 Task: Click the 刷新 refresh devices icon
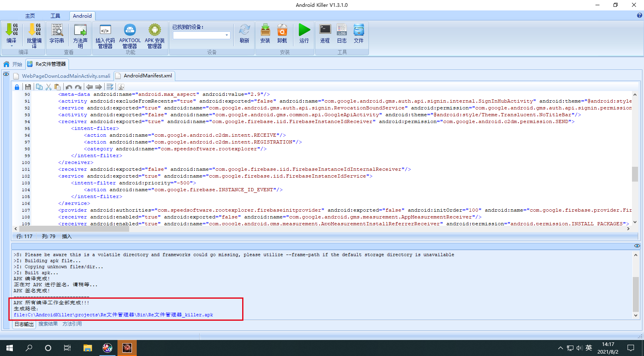click(x=245, y=30)
